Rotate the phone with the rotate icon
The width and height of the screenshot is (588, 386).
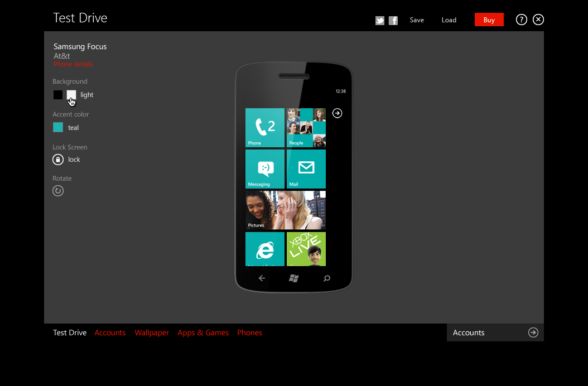[58, 191]
